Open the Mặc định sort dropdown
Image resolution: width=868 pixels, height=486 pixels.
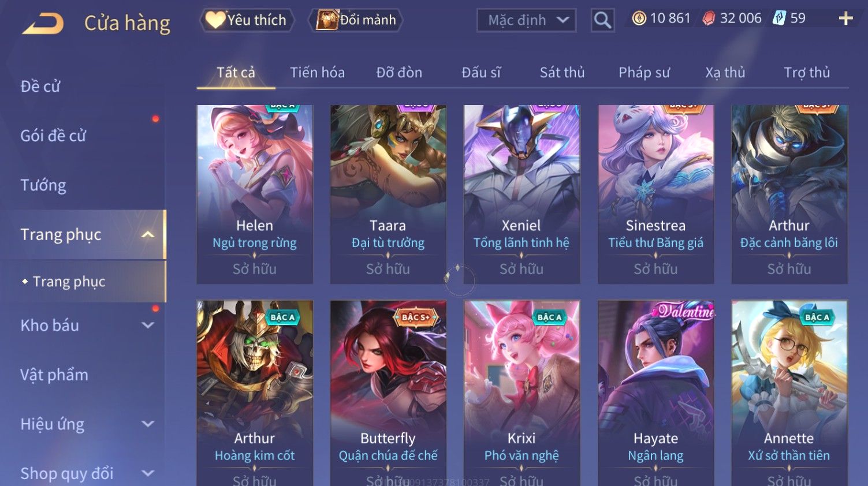(527, 21)
